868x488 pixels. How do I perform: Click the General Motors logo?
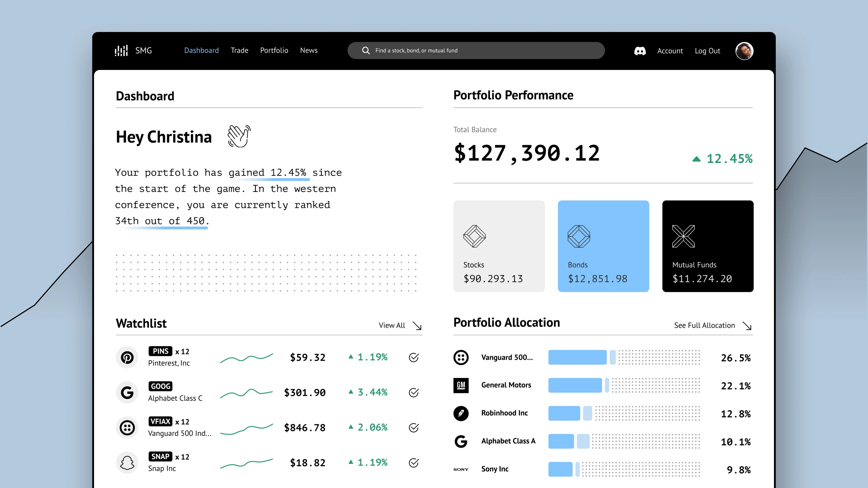(x=461, y=385)
